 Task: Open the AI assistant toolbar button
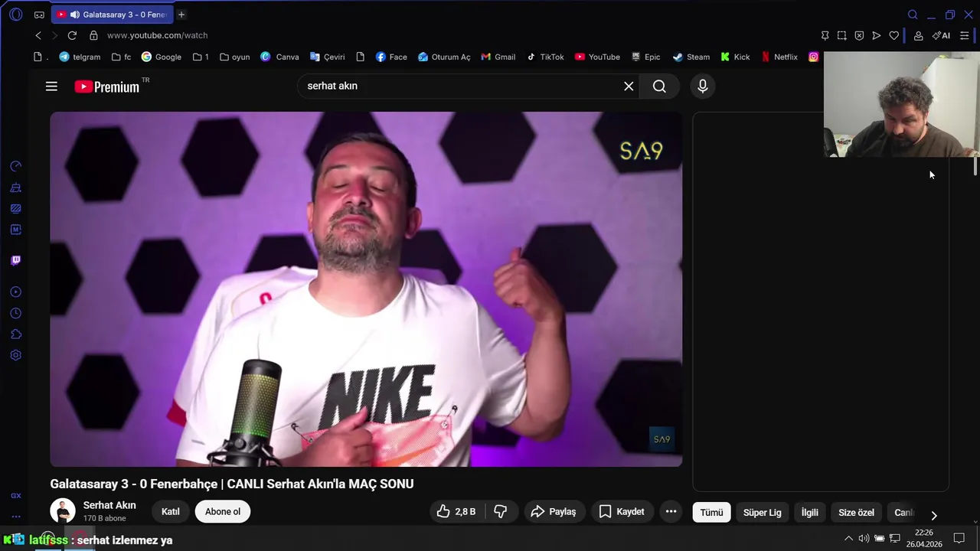click(x=941, y=35)
